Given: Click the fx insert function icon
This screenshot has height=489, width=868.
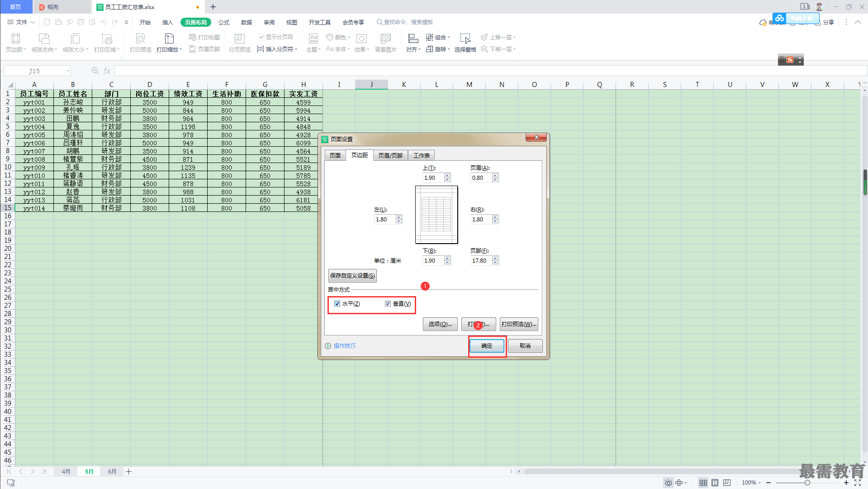Looking at the screenshot, I should pyautogui.click(x=107, y=71).
